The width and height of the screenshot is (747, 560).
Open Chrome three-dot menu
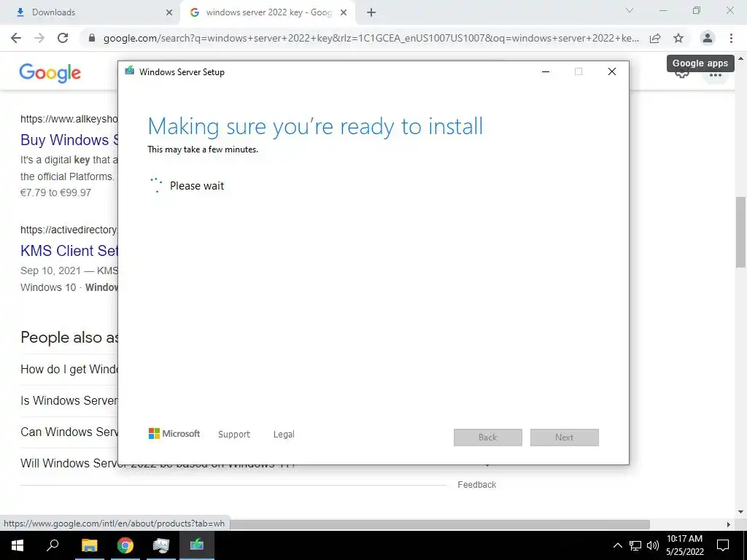click(731, 38)
